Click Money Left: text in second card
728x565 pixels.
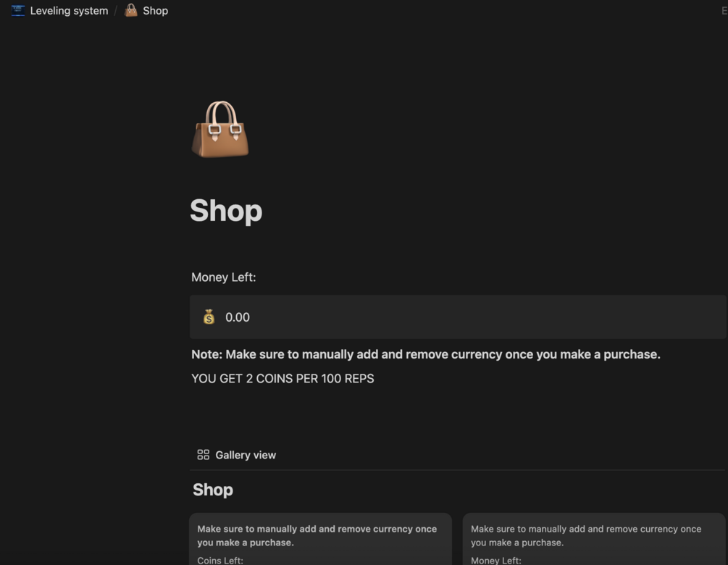(x=495, y=560)
